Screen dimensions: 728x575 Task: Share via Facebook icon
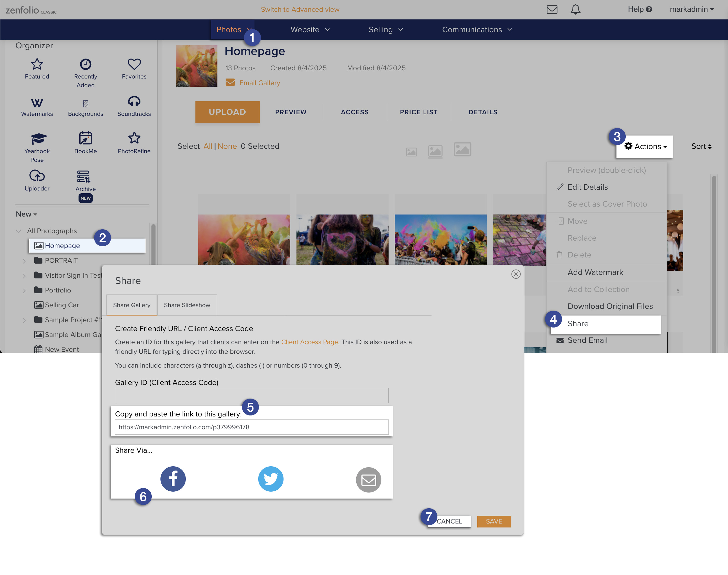click(173, 479)
